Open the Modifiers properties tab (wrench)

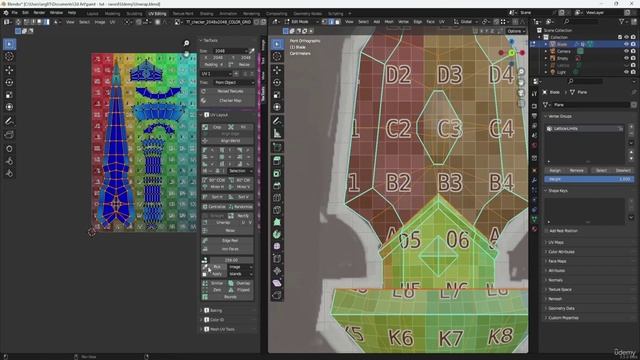pos(534,180)
